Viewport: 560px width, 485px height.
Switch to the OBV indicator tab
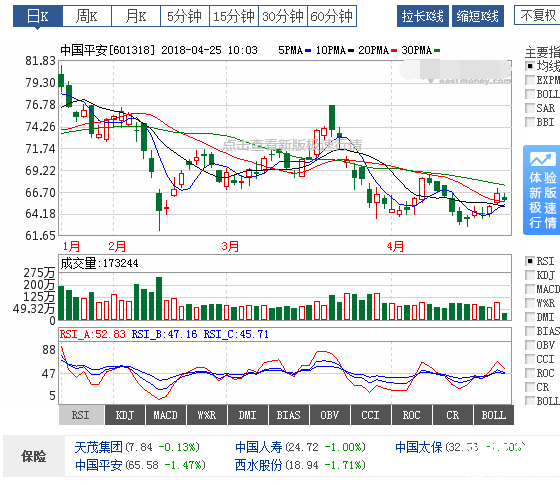coord(330,415)
